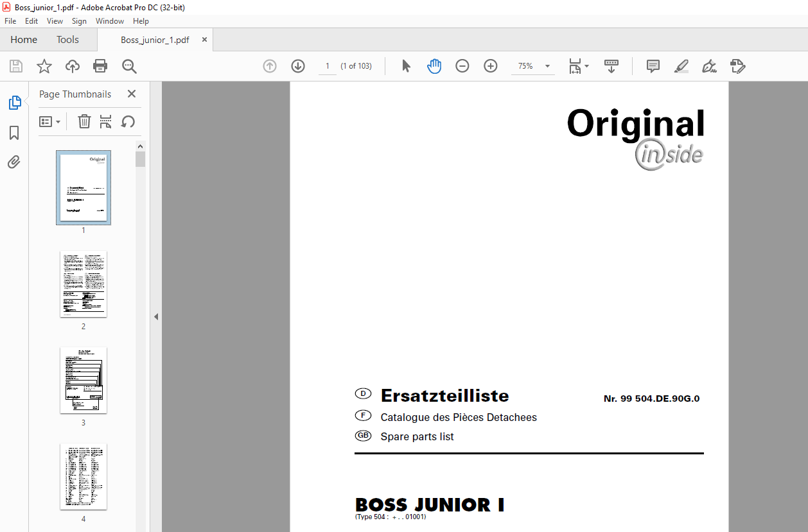The height and width of the screenshot is (532, 808).
Task: Choose the Selection arrow tool
Action: tap(406, 66)
